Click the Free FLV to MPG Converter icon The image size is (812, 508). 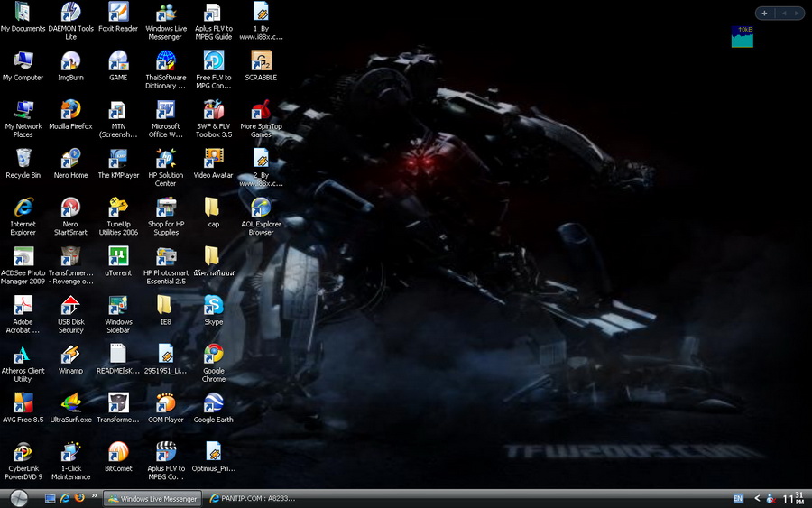[x=213, y=60]
